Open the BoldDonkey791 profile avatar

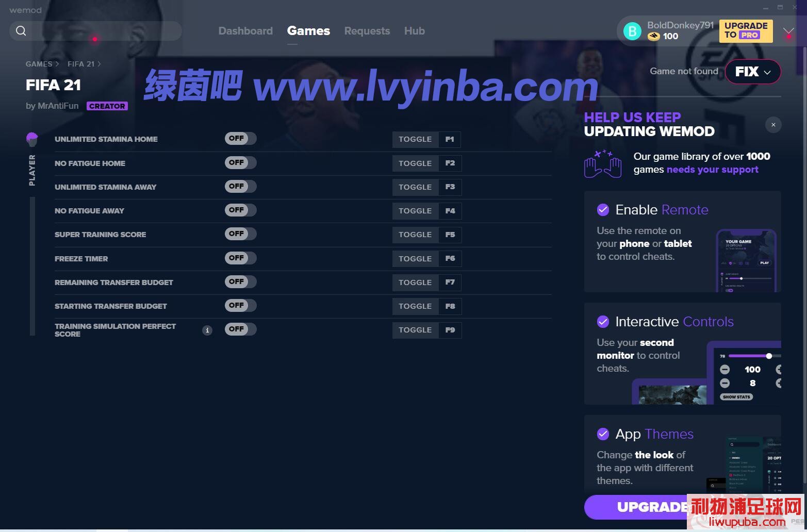(x=632, y=31)
